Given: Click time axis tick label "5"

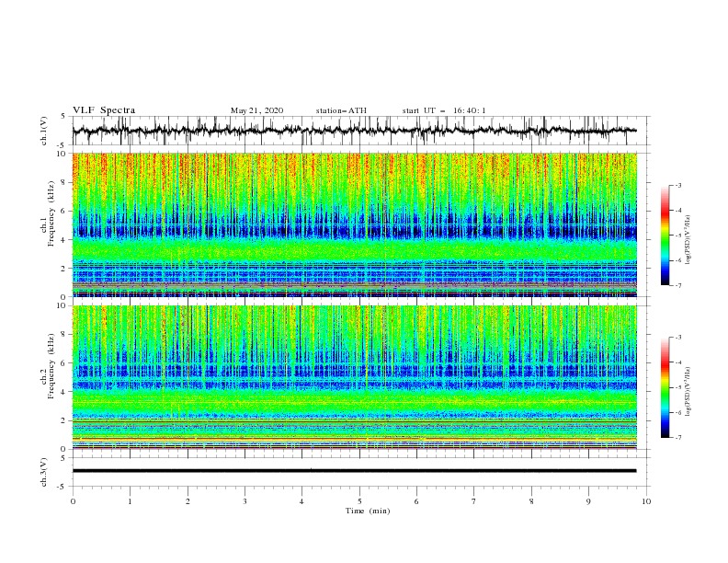Looking at the screenshot, I should click(359, 501).
